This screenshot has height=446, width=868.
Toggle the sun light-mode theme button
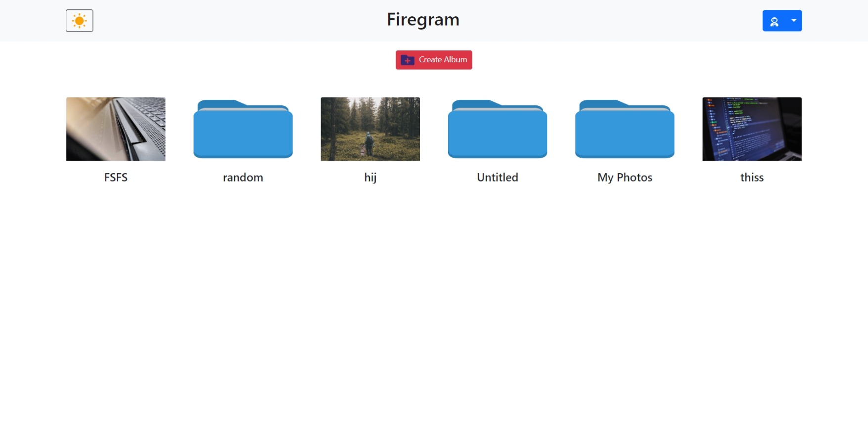tap(79, 21)
